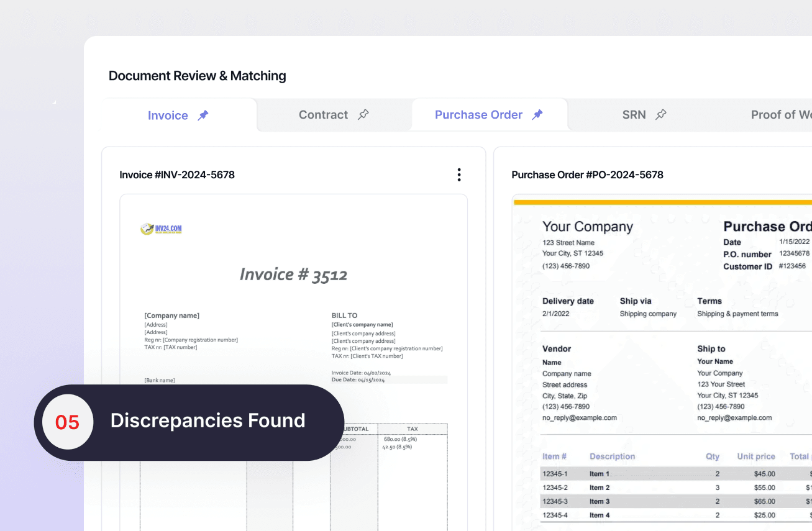Click the Purchase Order #PO-2024-5678 title
Screen dimensions: 812x531
587,175
